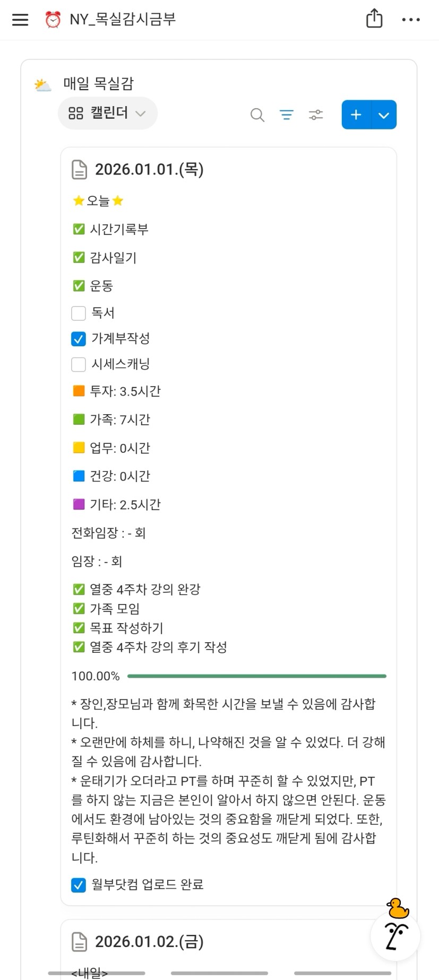Click the 100.00% progress bar
439x980 pixels.
[257, 676]
